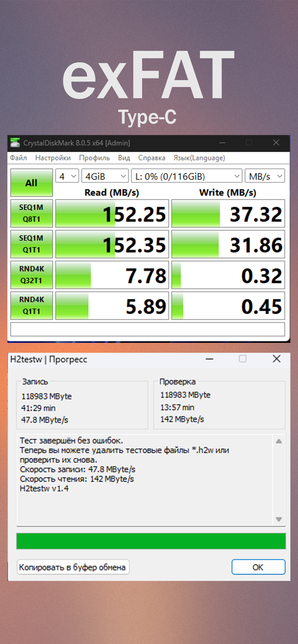The width and height of the screenshot is (298, 644).
Task: Close the H2testw progress window
Action: click(276, 359)
